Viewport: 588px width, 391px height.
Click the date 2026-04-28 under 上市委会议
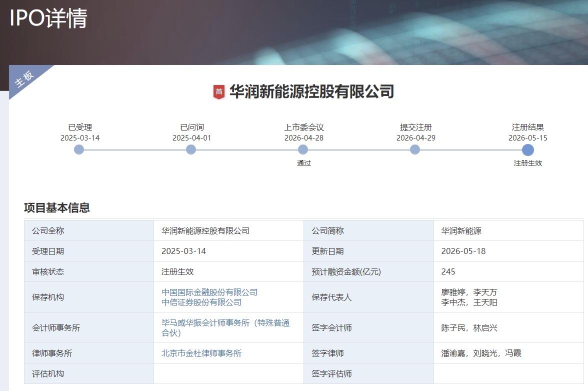coord(304,138)
